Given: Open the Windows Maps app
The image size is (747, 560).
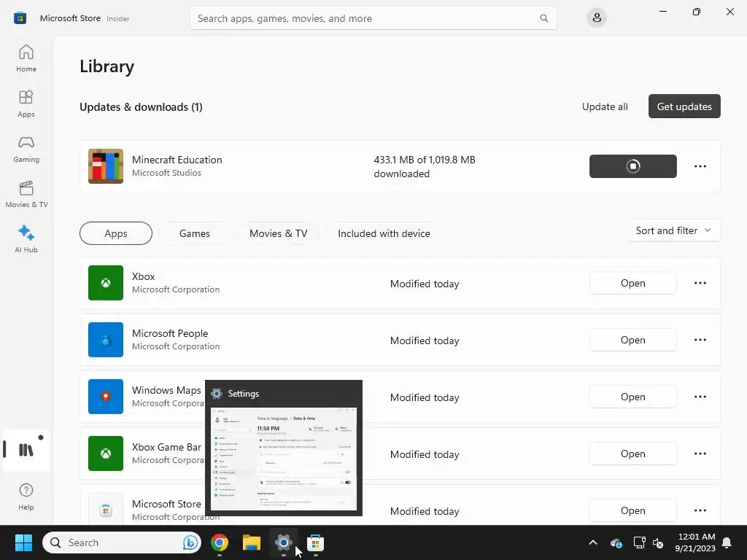Looking at the screenshot, I should point(632,397).
